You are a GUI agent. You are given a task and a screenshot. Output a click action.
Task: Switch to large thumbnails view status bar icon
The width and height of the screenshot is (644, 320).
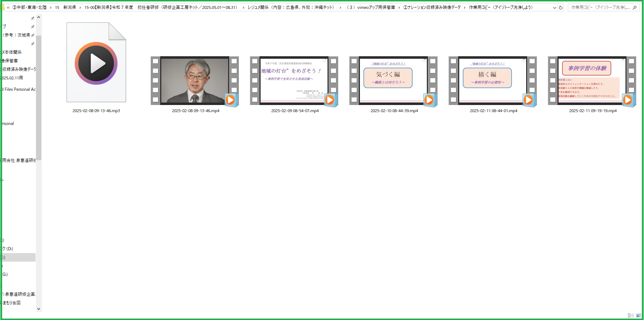click(x=639, y=316)
